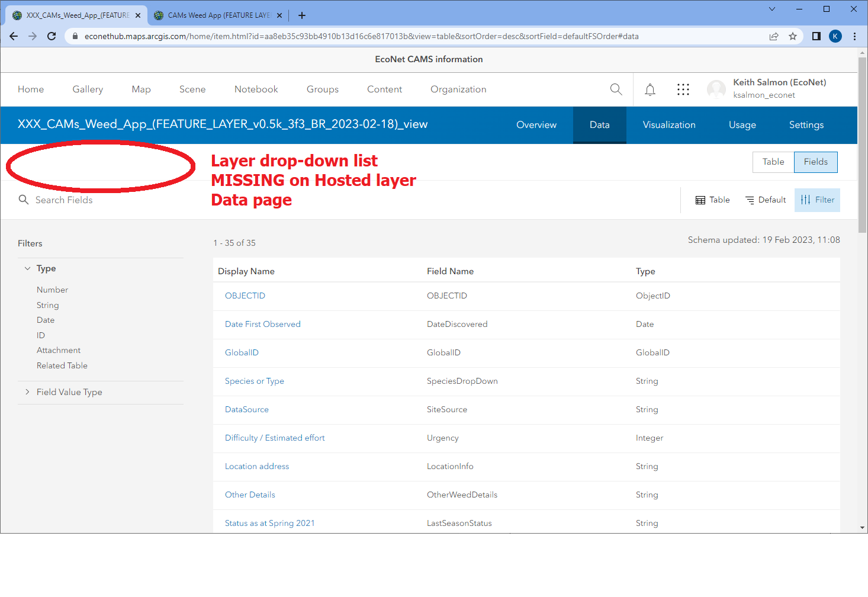Click the Default sort icon
This screenshot has height=597, width=868.
tap(765, 200)
